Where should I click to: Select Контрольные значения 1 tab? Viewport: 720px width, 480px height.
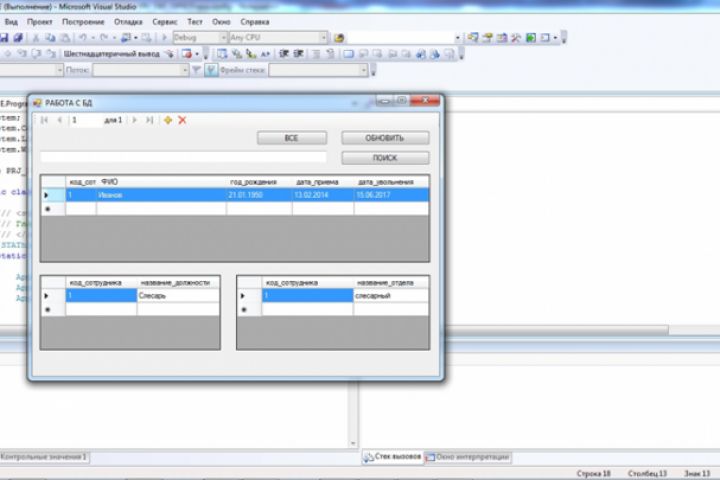pyautogui.click(x=44, y=457)
